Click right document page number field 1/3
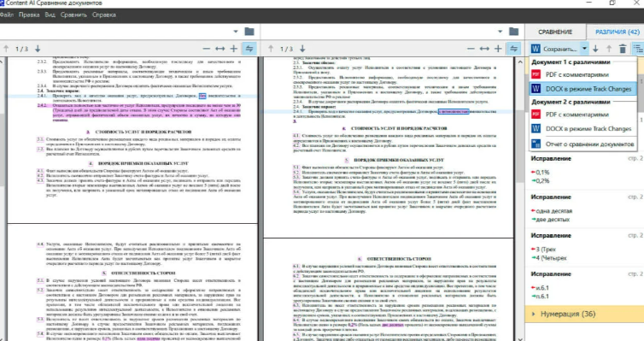 click(286, 49)
